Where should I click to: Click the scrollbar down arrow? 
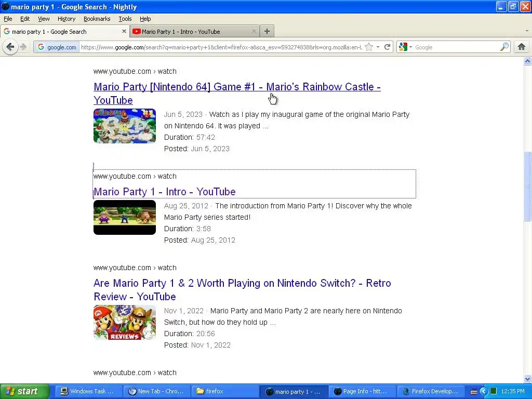[527, 379]
